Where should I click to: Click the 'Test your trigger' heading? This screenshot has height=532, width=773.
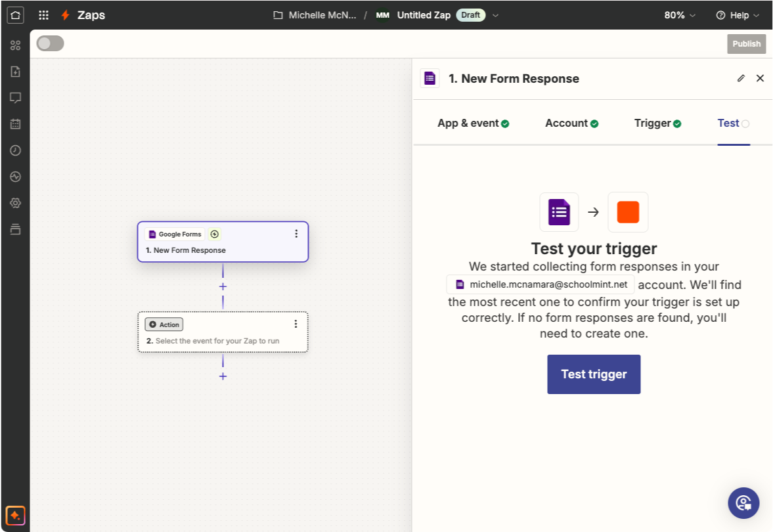pos(594,248)
